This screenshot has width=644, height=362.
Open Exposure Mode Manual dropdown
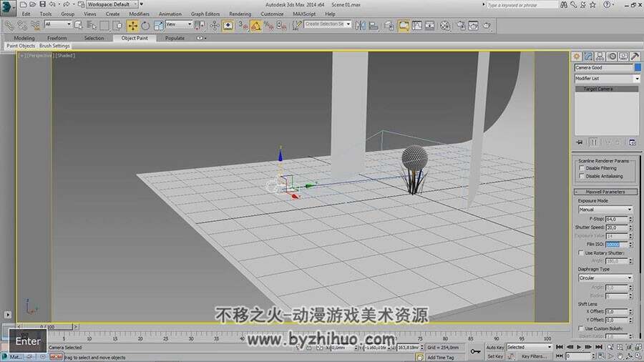coord(605,210)
